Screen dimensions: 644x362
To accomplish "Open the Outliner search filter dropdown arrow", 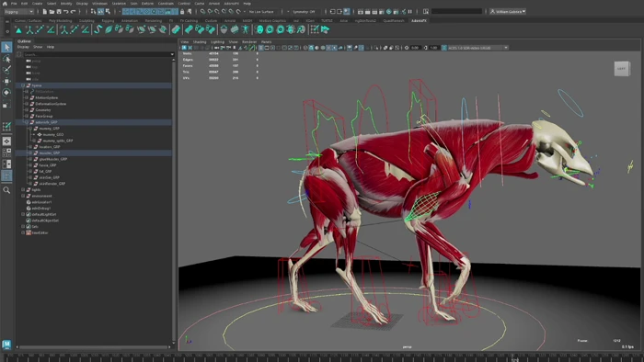I will pyautogui.click(x=172, y=54).
